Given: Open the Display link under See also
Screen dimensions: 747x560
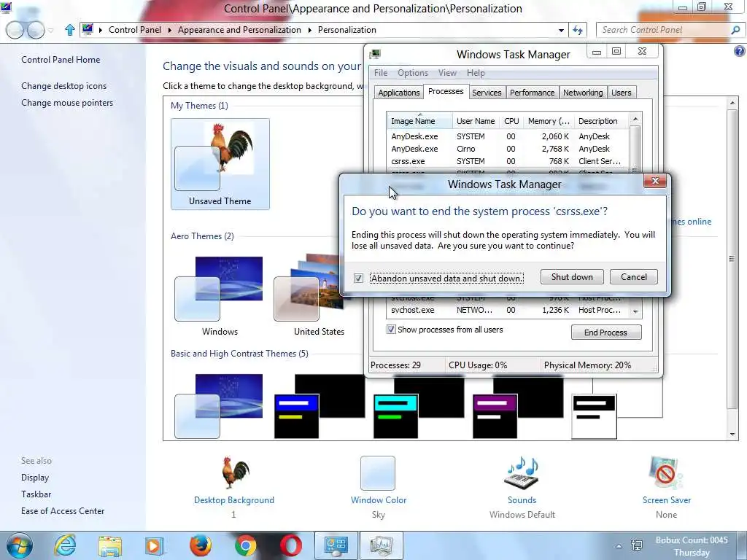Looking at the screenshot, I should point(35,477).
